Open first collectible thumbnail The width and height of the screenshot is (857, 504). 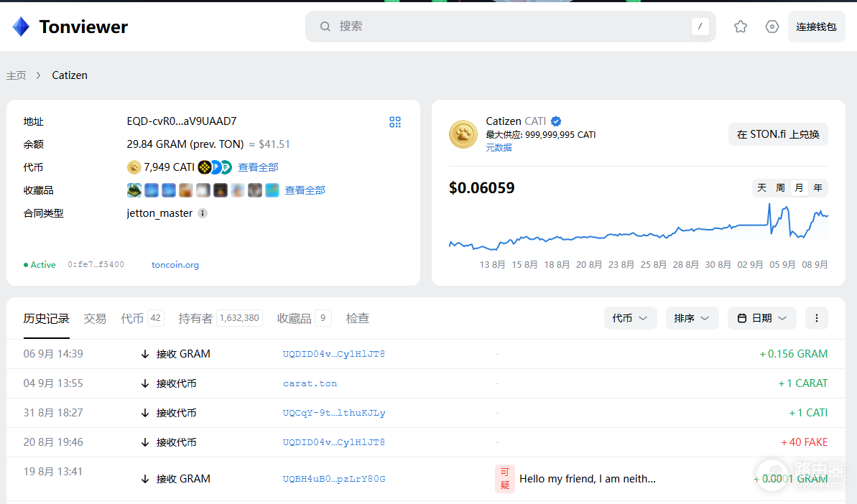point(134,190)
